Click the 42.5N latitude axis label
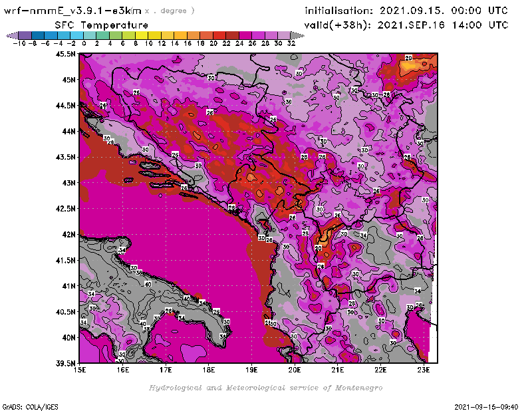The image size is (532, 411). tap(65, 209)
